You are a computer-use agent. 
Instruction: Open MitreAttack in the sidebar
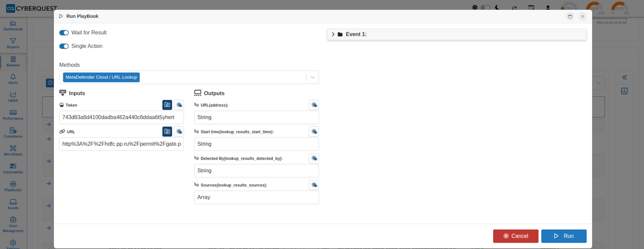pyautogui.click(x=13, y=150)
